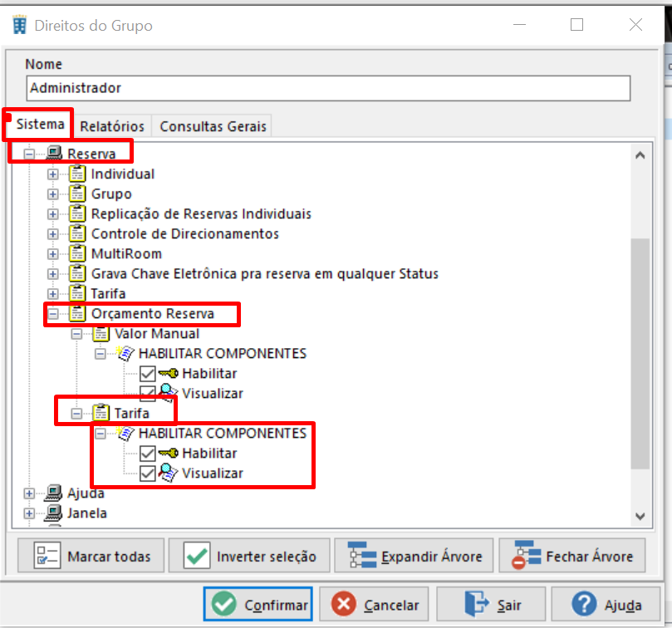Image resolution: width=672 pixels, height=628 pixels.
Task: Select the Valor Manual label
Action: tap(157, 333)
